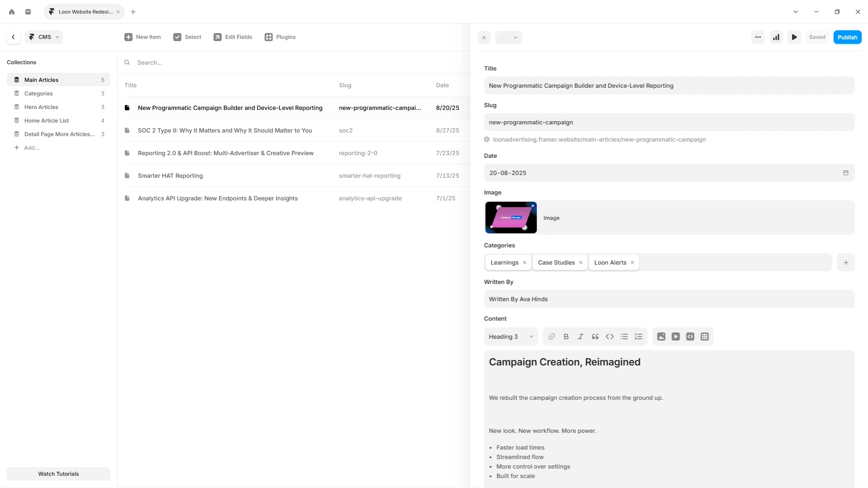
Task: Open the Hero Articles collection
Action: 41,107
